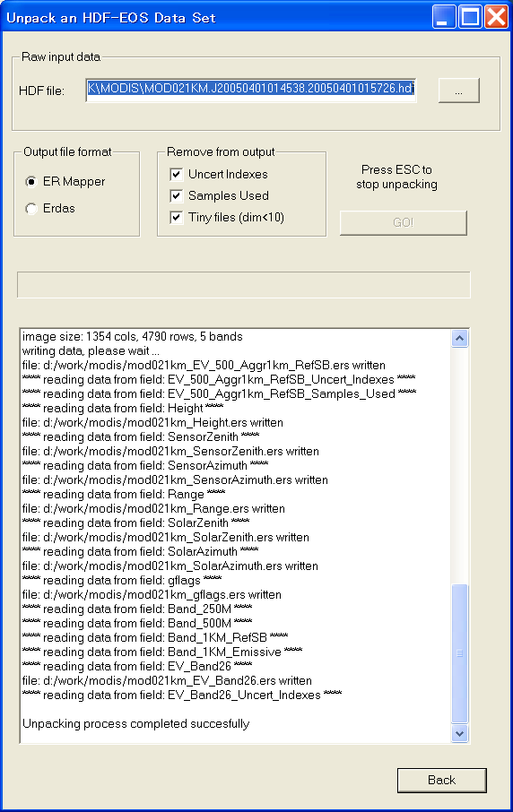
Task: Select the ER Mapper output format
Action: 65,181
